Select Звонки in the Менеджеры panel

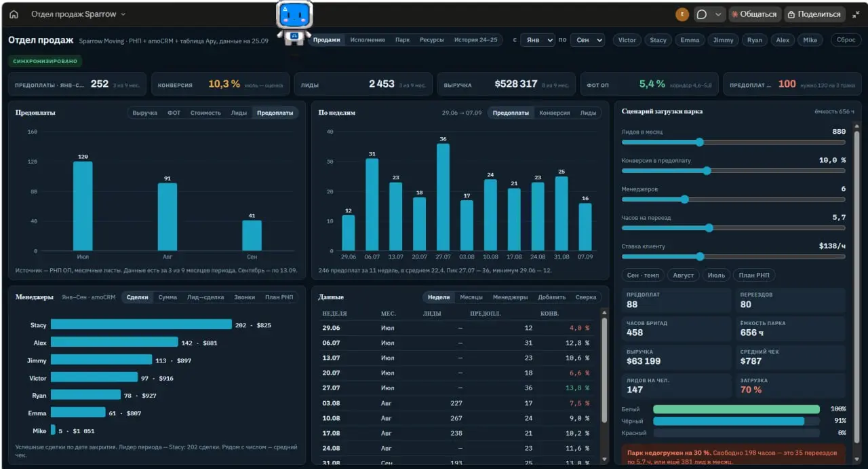[x=245, y=297]
